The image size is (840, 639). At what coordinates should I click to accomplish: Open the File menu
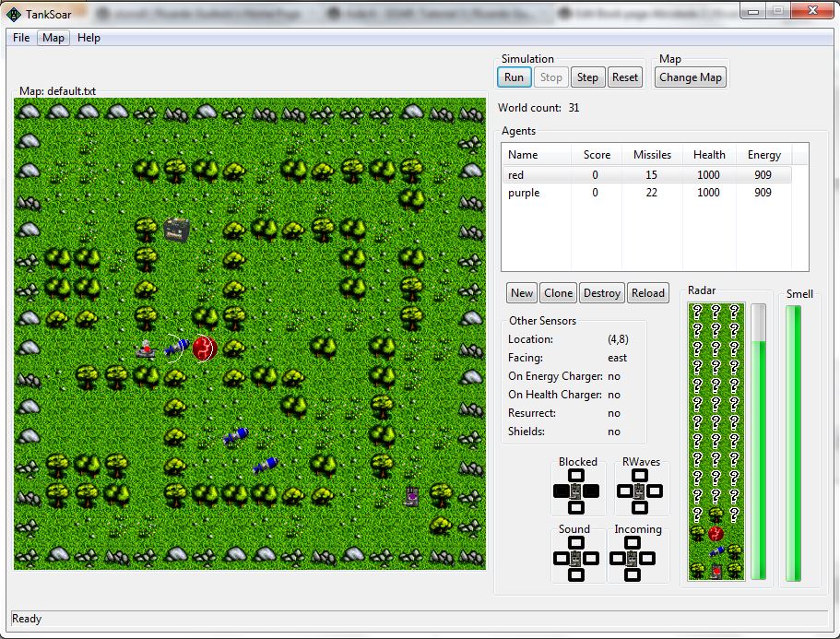21,38
